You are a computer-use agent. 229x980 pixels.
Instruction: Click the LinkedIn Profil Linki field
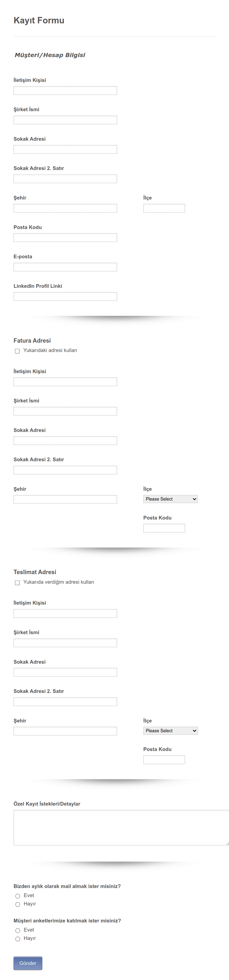[x=65, y=296]
